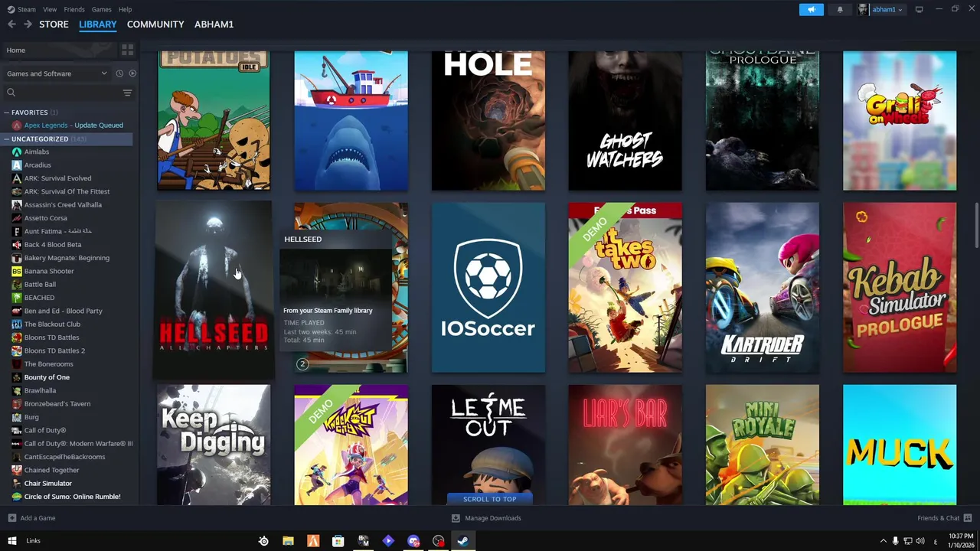Open the View menu
This screenshot has width=980, height=551.
pyautogui.click(x=50, y=9)
